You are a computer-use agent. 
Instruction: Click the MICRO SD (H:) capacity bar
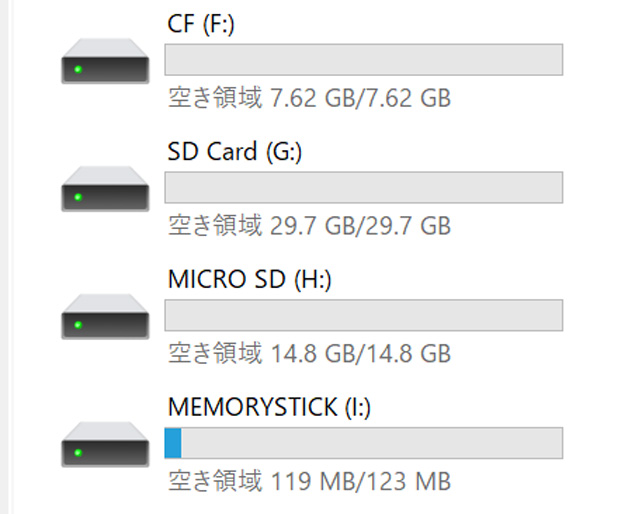pyautogui.click(x=363, y=315)
